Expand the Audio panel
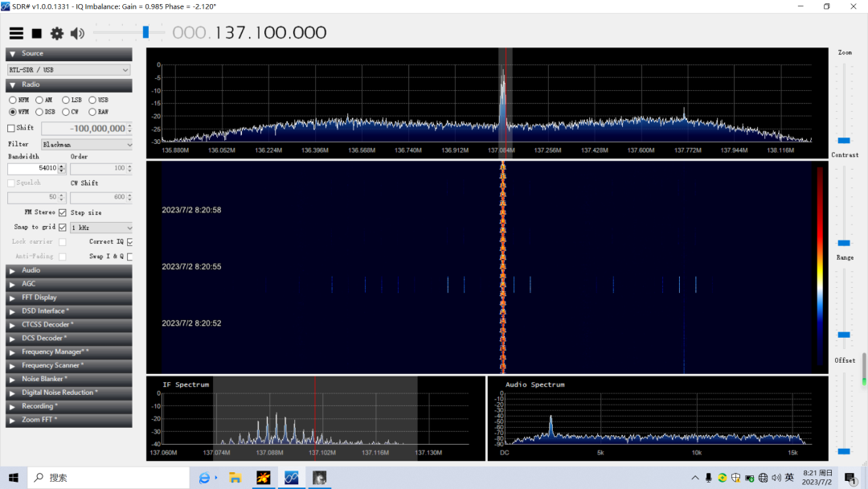The image size is (868, 489). 68,270
